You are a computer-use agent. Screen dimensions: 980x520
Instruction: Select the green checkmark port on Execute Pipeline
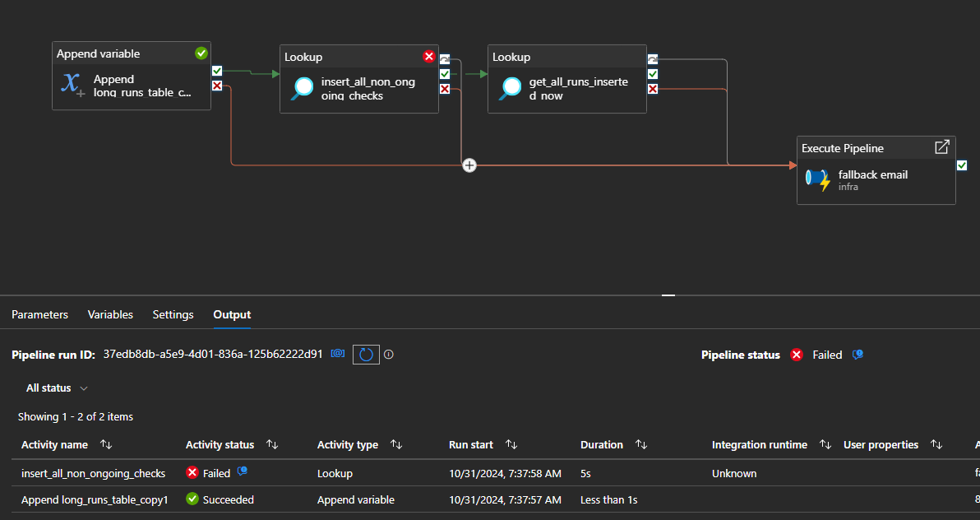click(962, 165)
